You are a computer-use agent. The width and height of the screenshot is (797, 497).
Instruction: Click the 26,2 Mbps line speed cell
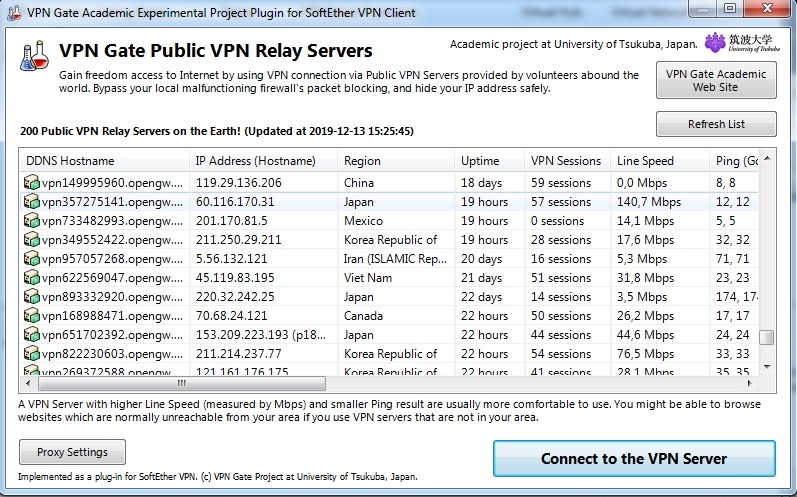point(645,316)
